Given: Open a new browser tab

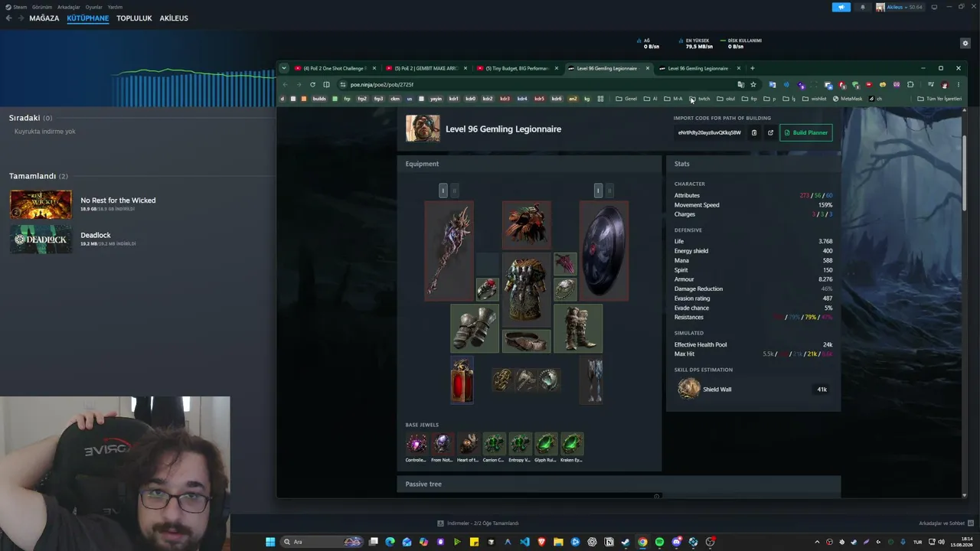Looking at the screenshot, I should click(753, 68).
